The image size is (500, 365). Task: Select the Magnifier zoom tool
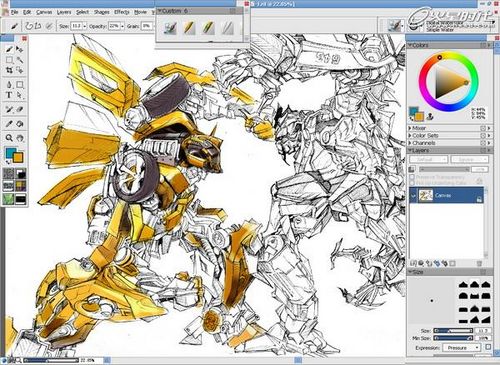9,138
